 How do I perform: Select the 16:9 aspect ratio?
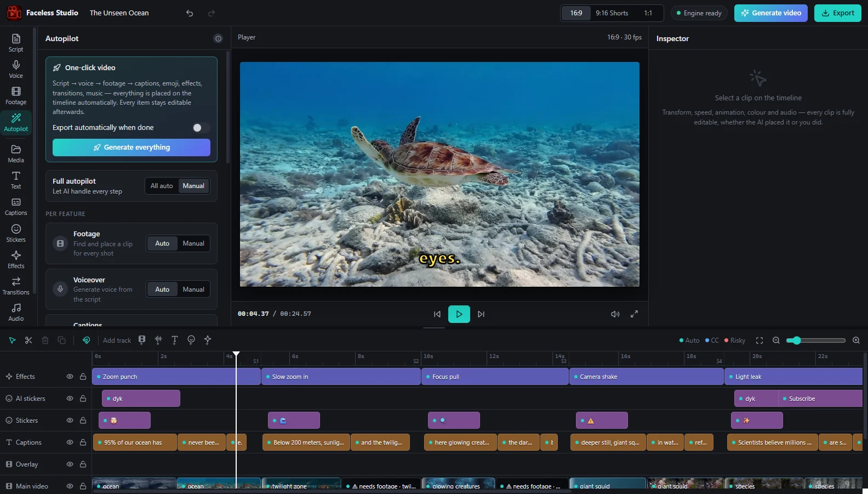(576, 13)
